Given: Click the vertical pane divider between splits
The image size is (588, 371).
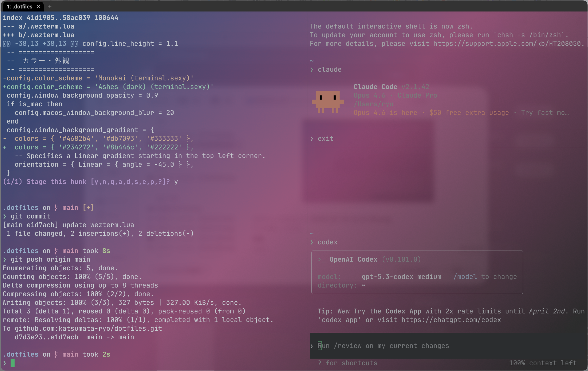Looking at the screenshot, I should click(308, 185).
